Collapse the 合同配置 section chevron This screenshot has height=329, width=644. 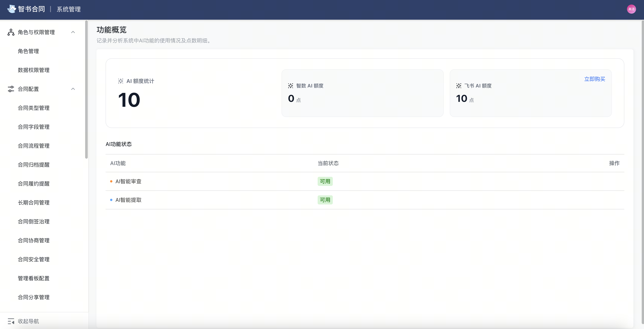pyautogui.click(x=73, y=89)
